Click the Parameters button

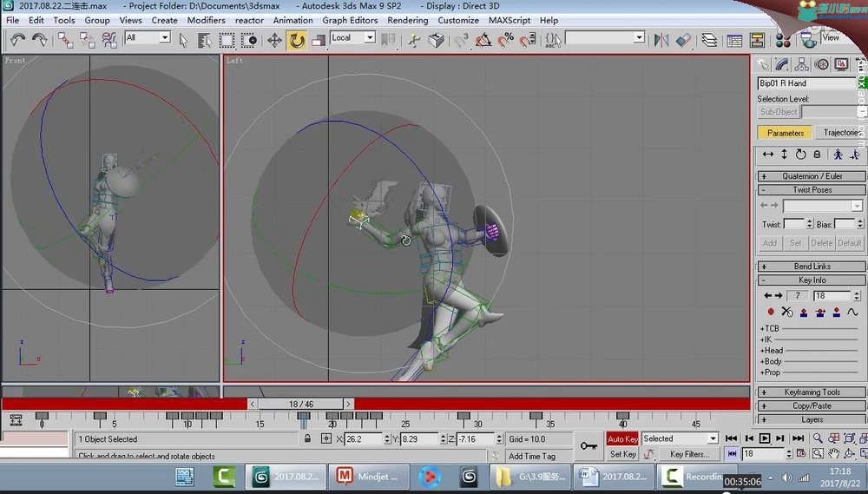pos(785,132)
